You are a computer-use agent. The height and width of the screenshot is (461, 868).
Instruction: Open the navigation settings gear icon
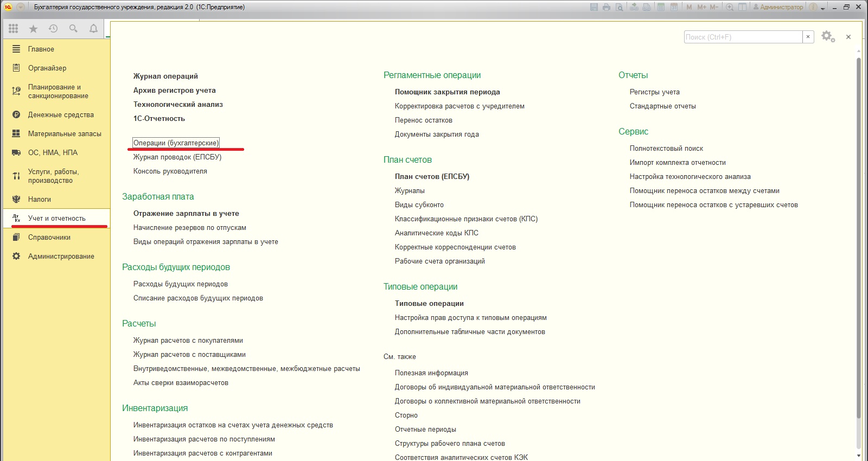tap(827, 37)
